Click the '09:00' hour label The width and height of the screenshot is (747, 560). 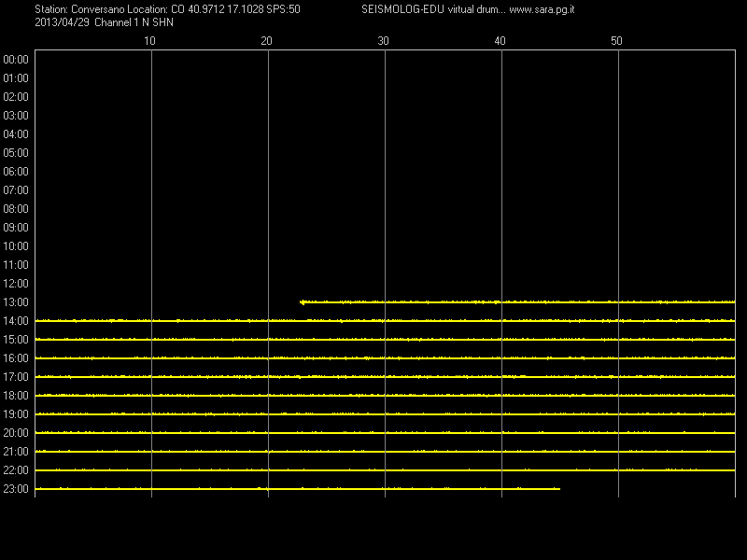[16, 228]
